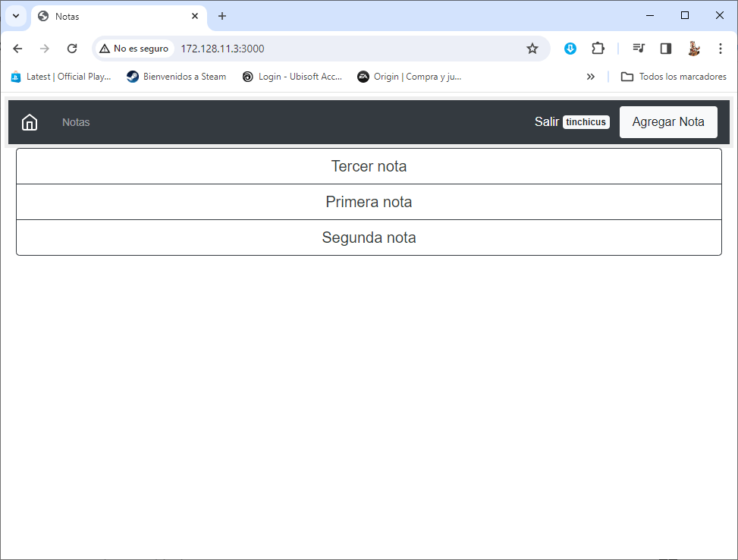Bookmark this page with the star icon
The image size is (738, 560).
532,49
